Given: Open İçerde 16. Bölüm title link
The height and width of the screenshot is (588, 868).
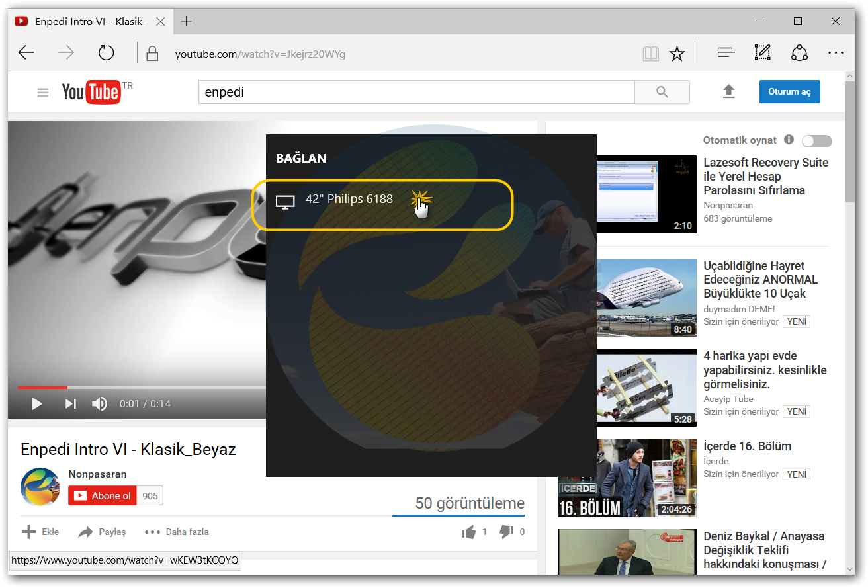Looking at the screenshot, I should click(748, 446).
